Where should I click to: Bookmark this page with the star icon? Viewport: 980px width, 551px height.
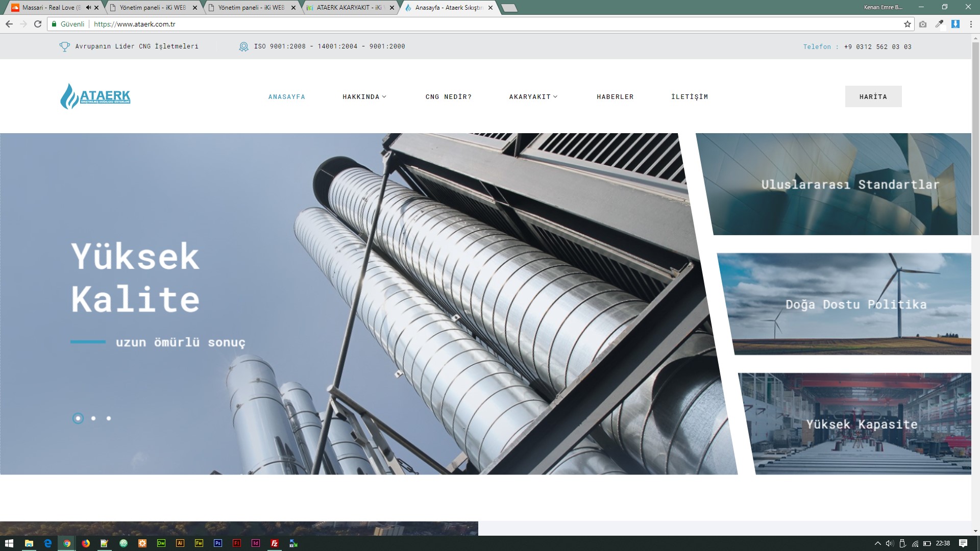coord(907,24)
